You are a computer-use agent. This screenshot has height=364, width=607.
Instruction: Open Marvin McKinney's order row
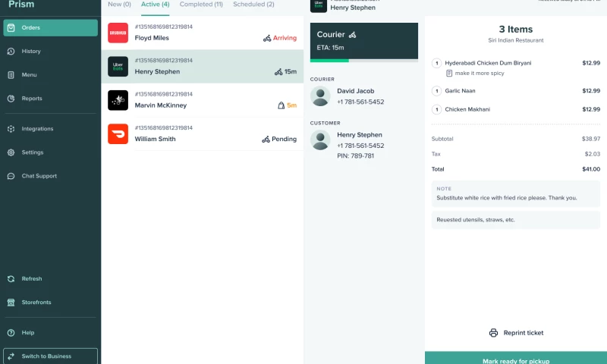202,101
